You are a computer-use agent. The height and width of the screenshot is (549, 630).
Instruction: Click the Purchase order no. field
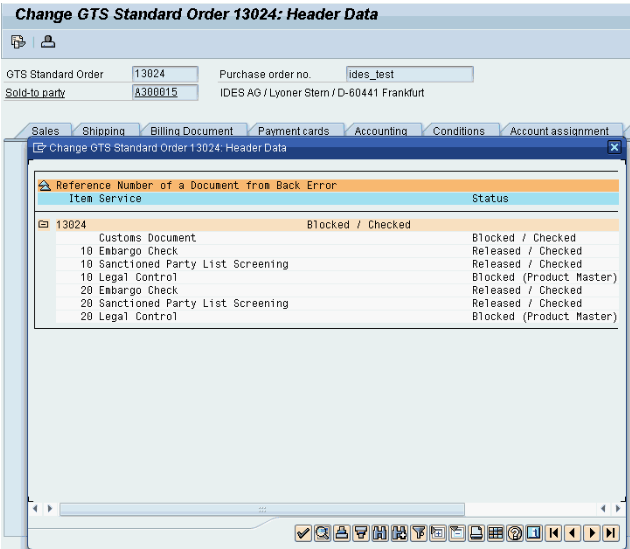click(x=409, y=74)
